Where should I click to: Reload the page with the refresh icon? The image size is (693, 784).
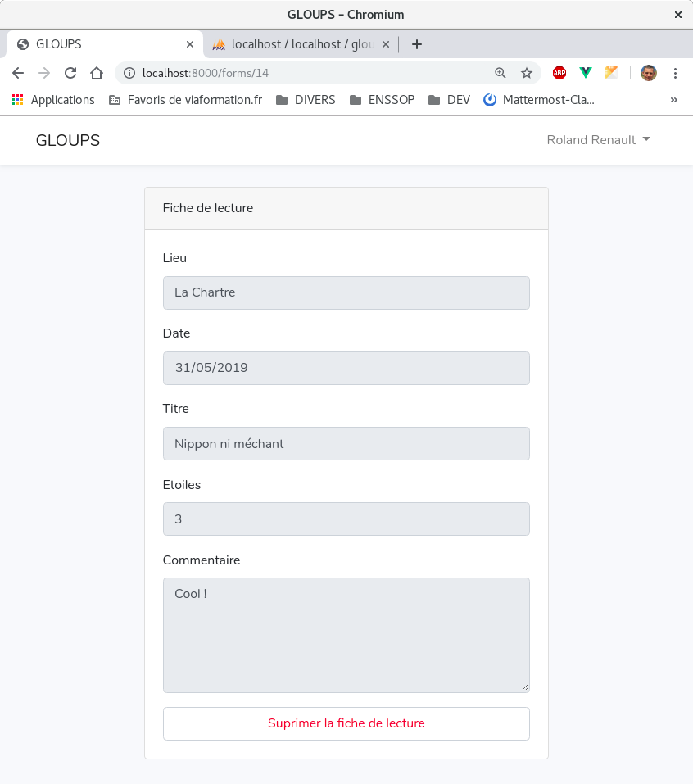pos(70,73)
